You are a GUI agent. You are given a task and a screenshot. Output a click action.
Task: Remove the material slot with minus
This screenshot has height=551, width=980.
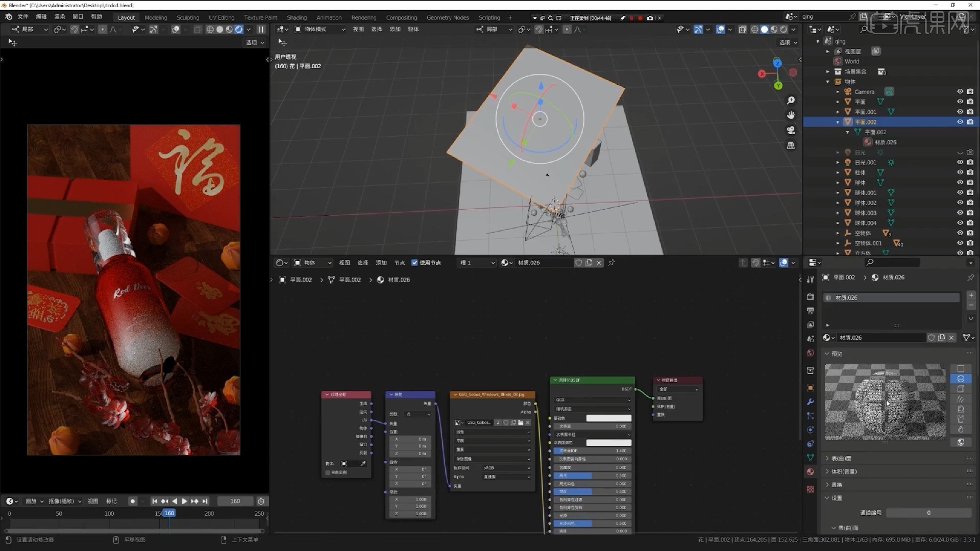(x=971, y=305)
